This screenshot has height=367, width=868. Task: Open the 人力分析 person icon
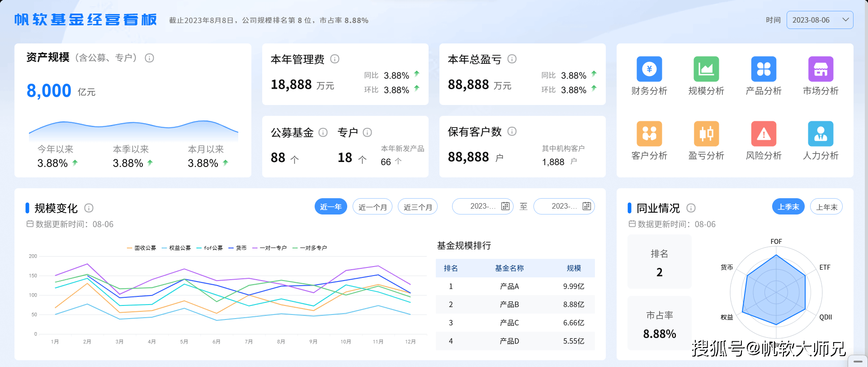(821, 134)
